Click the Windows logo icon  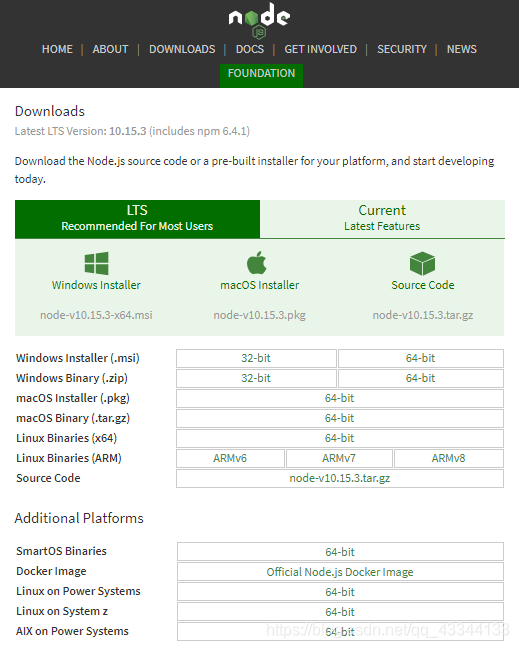click(96, 263)
